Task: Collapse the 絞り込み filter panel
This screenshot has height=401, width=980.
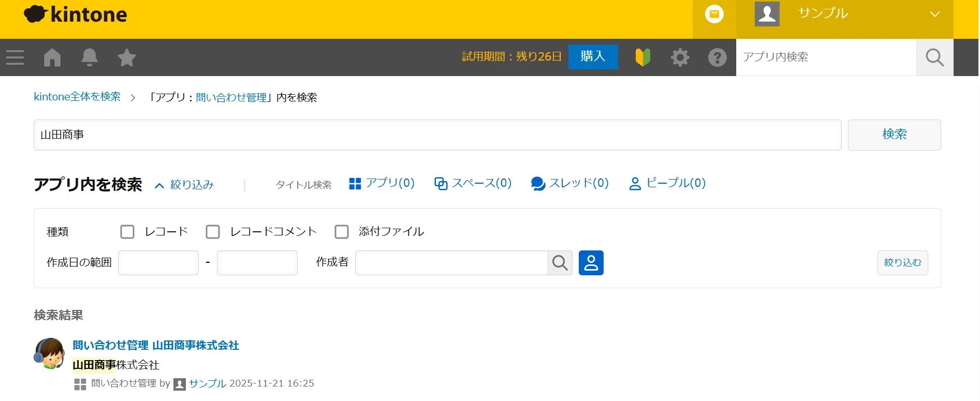Action: [x=185, y=185]
